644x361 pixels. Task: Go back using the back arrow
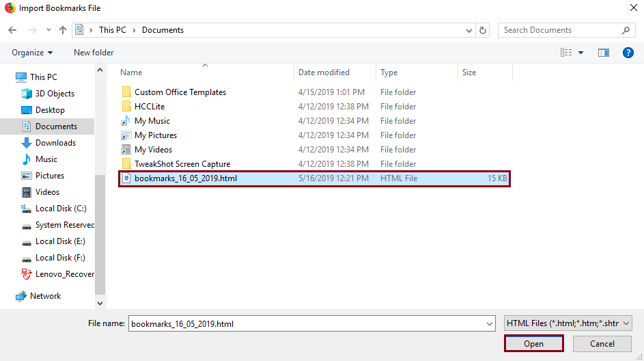coord(12,30)
